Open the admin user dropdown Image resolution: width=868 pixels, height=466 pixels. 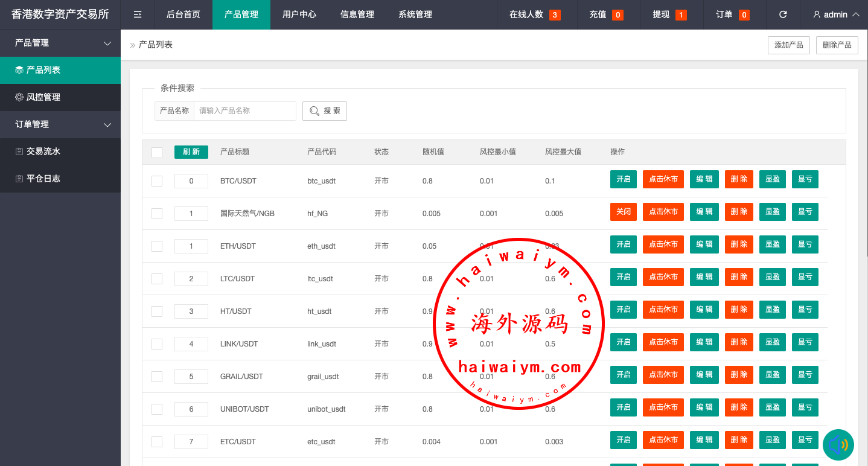coord(836,14)
